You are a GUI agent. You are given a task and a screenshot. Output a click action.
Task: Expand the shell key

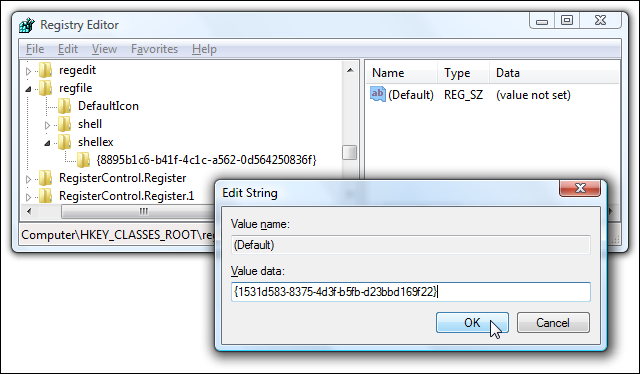coord(47,125)
